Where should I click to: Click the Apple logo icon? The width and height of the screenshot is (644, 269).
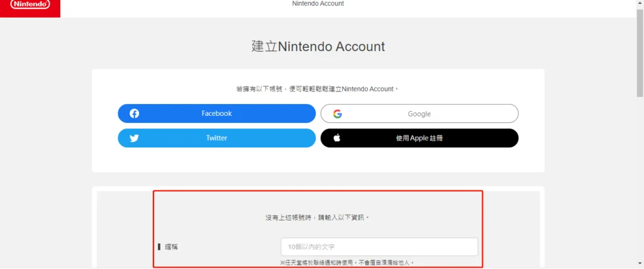(337, 138)
